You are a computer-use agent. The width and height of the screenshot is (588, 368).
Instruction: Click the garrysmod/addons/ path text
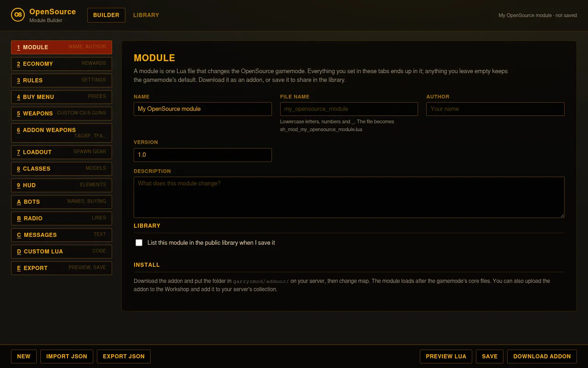click(x=261, y=281)
